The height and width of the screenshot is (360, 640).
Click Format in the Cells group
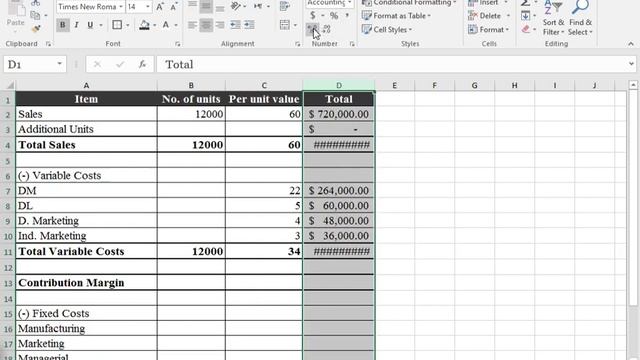point(489,29)
